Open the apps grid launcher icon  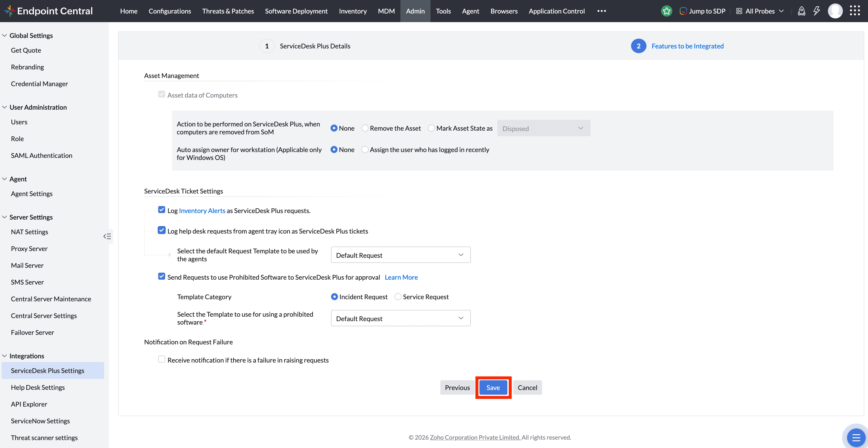point(855,11)
